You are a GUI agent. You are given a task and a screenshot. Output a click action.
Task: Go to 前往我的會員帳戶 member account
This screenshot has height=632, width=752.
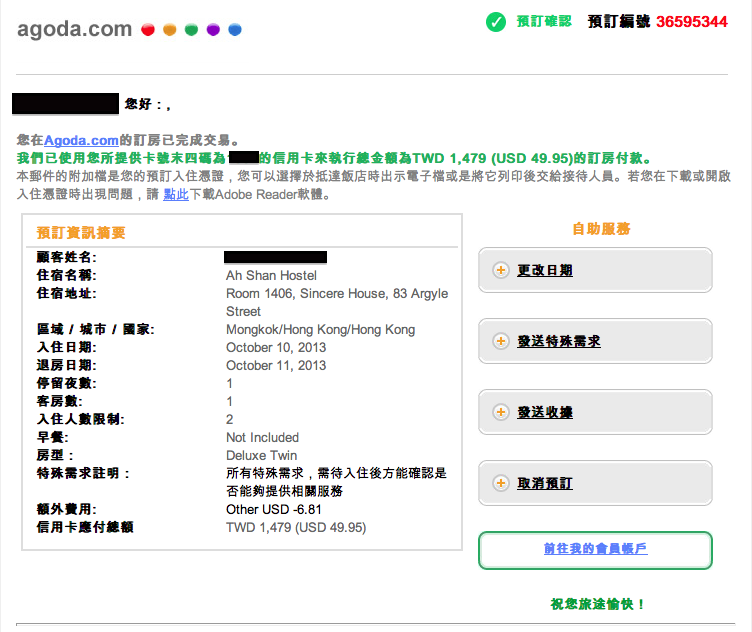point(595,549)
